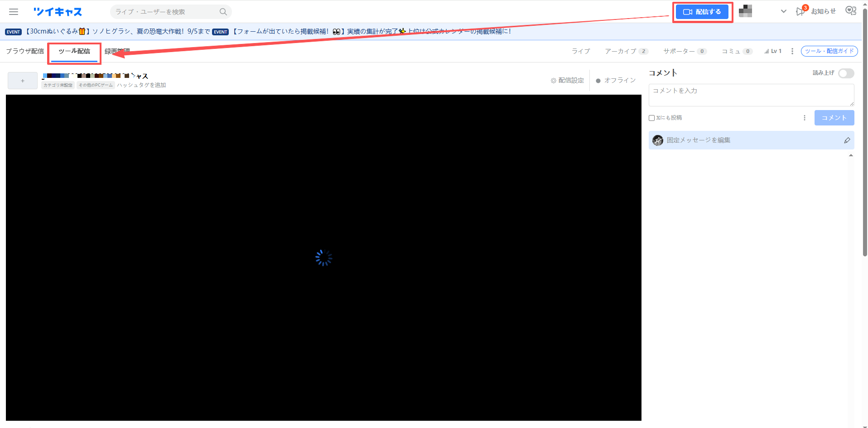Open 配信設定 gear settings
Image resolution: width=868 pixels, height=428 pixels.
pos(567,80)
